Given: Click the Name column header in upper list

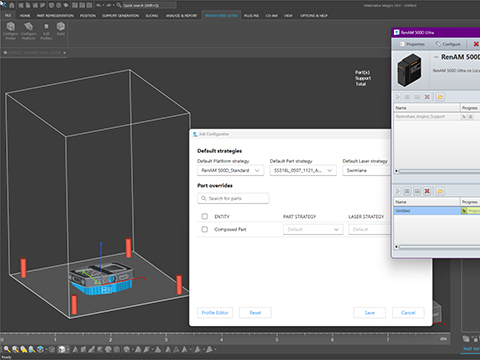Looking at the screenshot, I should 427,108.
